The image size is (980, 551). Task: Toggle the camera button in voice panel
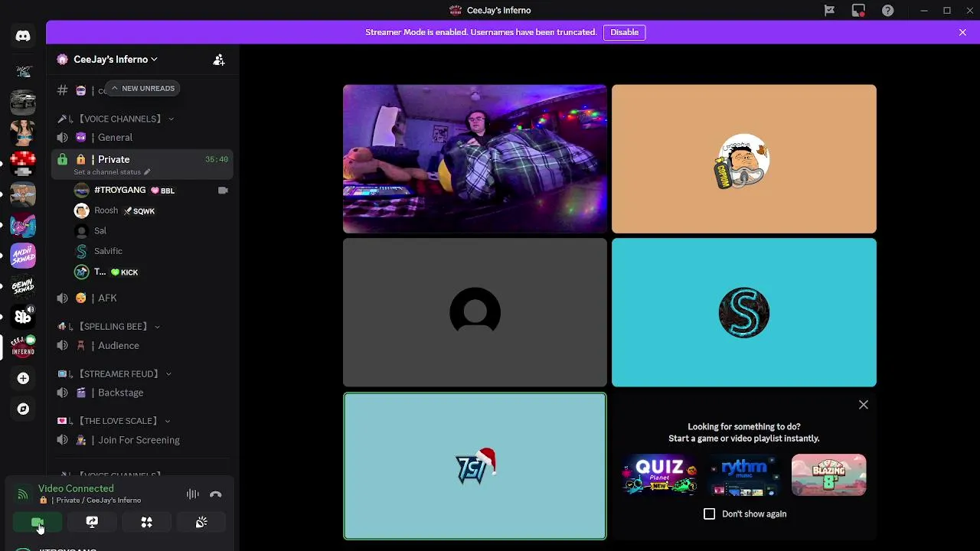[x=38, y=522]
